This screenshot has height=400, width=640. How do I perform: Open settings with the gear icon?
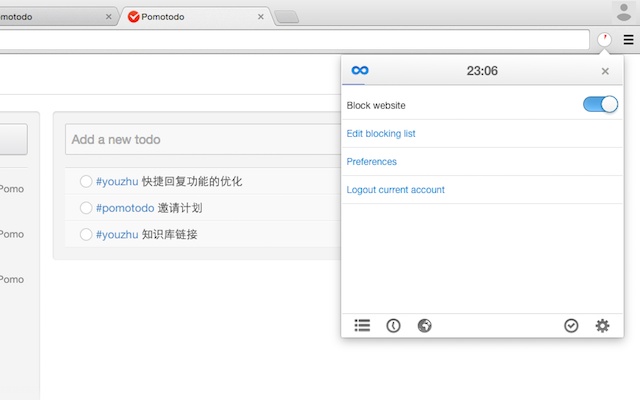602,325
